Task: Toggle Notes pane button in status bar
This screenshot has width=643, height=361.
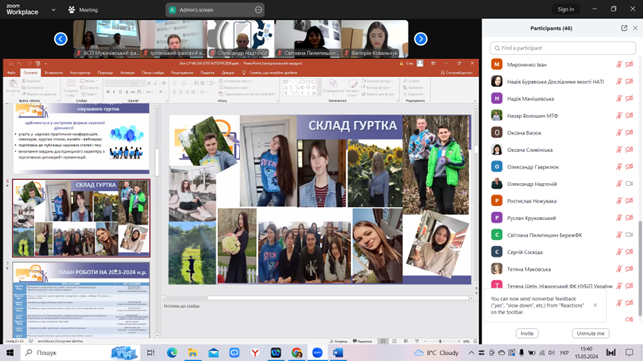Action: 338,341
